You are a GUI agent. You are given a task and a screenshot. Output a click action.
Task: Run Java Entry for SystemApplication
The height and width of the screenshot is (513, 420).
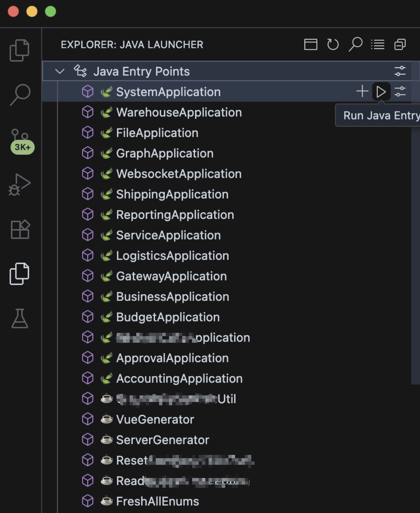pyautogui.click(x=381, y=91)
